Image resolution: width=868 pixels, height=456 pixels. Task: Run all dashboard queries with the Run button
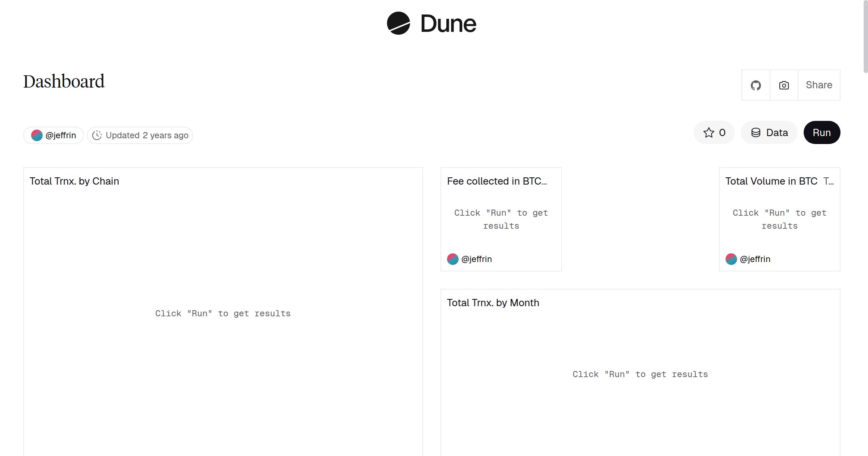[822, 132]
